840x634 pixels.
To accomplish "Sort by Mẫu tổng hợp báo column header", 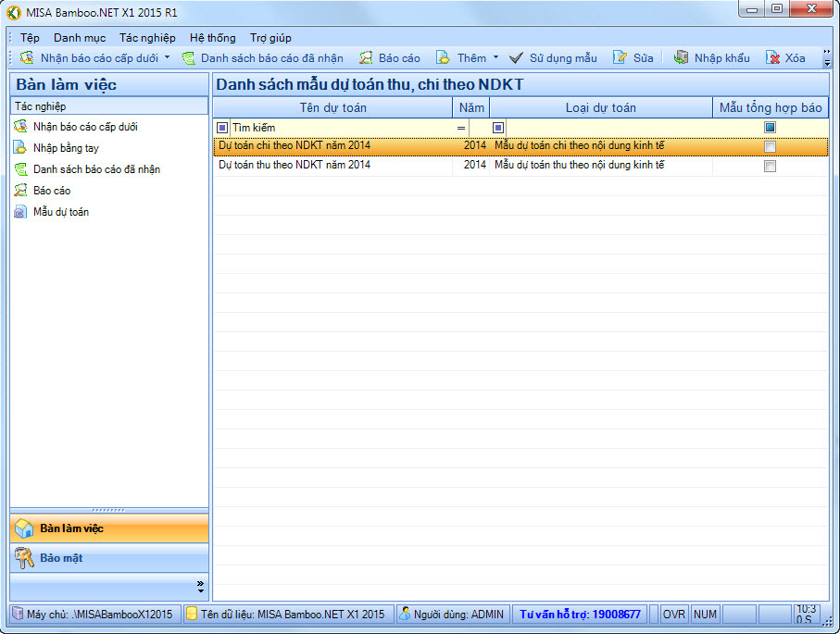I will (771, 107).
